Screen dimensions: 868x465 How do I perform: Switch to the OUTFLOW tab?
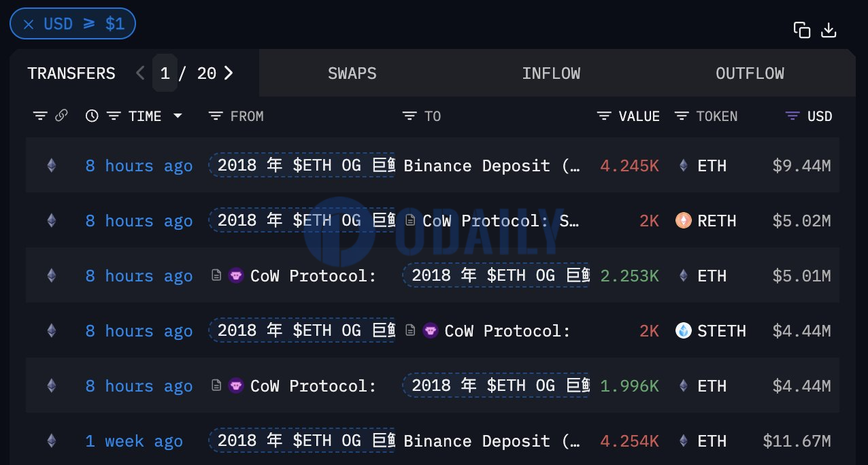coord(750,73)
